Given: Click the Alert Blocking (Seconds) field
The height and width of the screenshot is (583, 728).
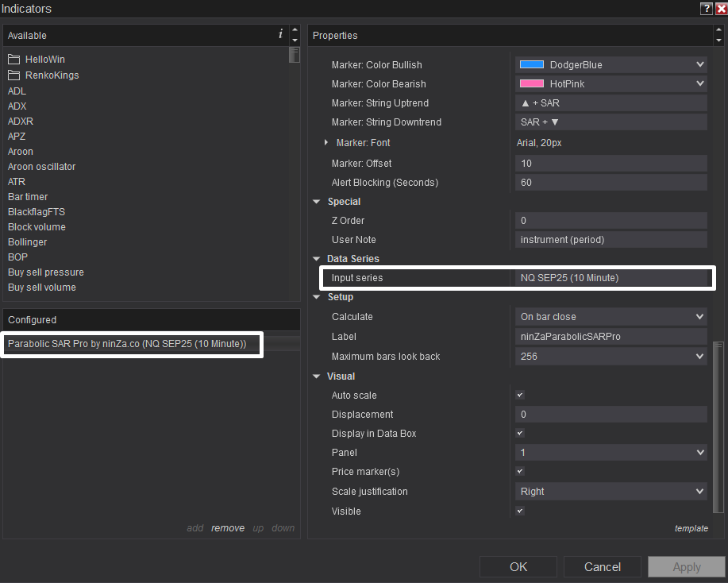Looking at the screenshot, I should (611, 183).
